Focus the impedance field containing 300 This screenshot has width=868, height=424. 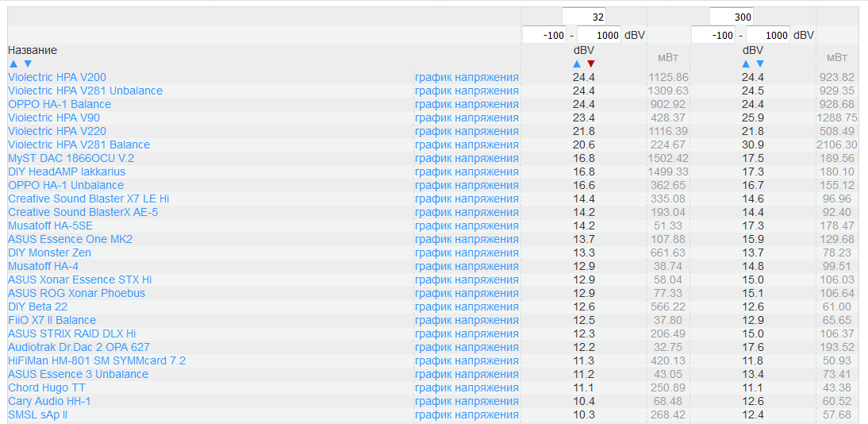point(732,17)
